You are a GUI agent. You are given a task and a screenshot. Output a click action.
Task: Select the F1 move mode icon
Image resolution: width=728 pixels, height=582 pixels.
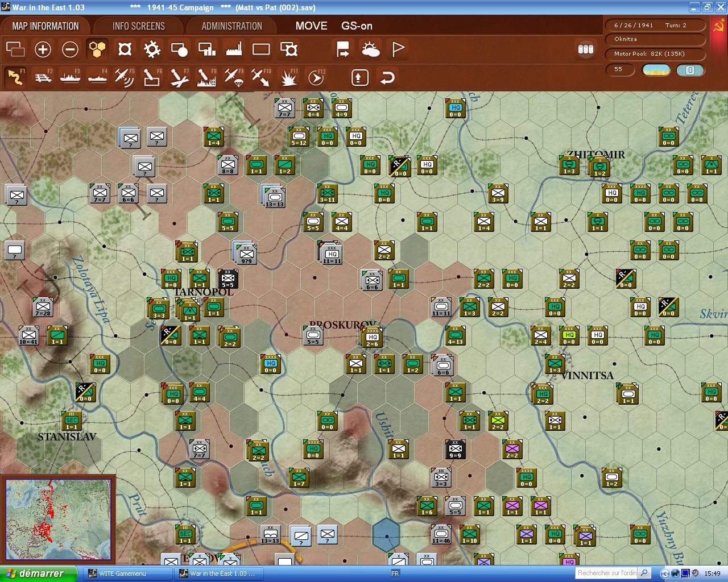[x=15, y=77]
